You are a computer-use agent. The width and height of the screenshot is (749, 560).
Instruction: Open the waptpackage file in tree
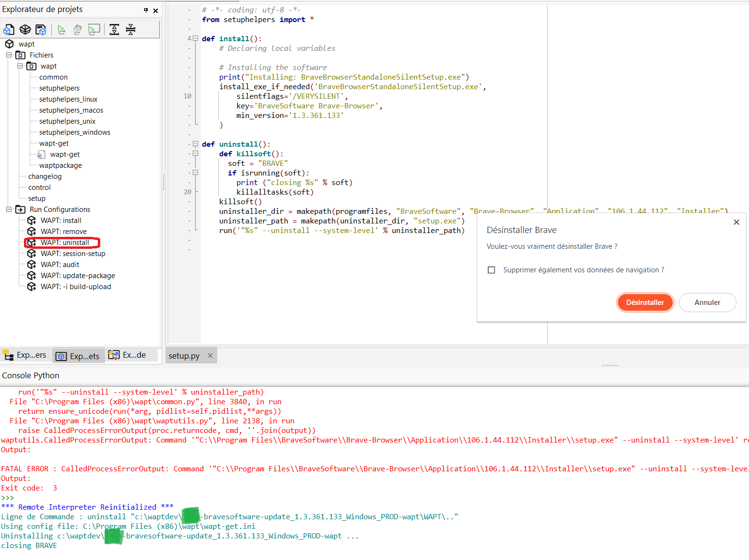click(60, 165)
